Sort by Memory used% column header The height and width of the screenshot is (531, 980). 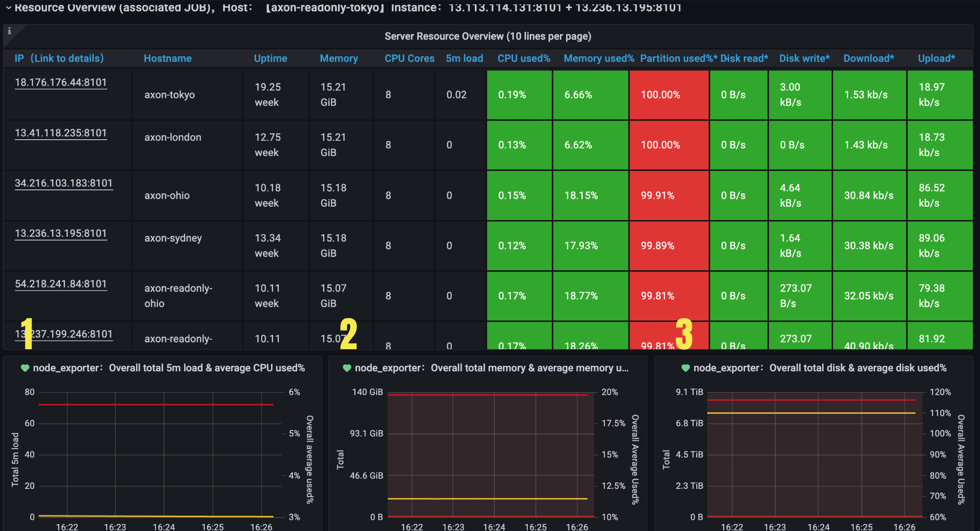(598, 58)
